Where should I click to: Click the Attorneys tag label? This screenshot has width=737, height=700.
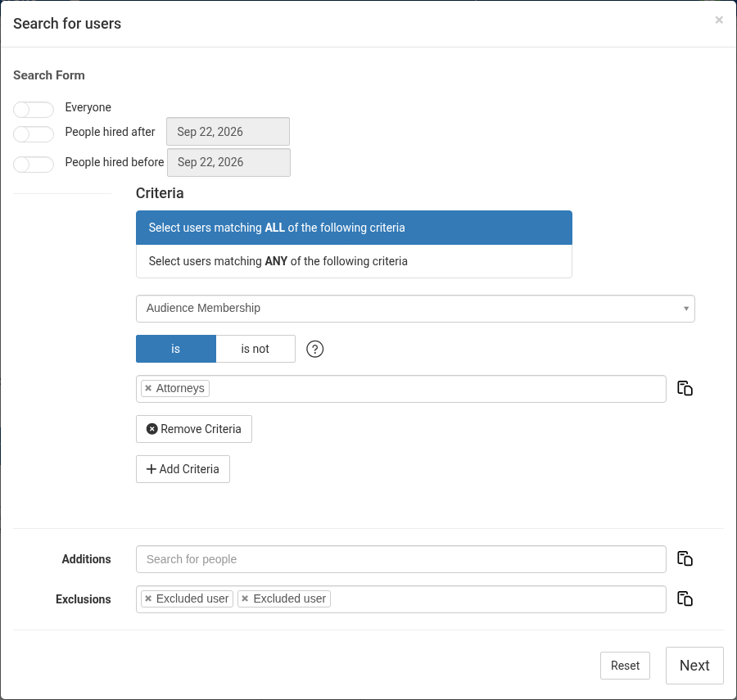click(180, 388)
